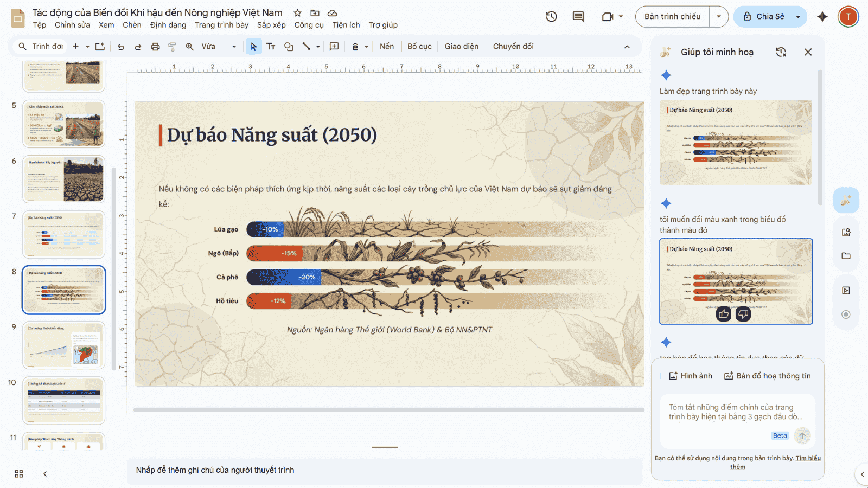
Task: Open grid view of slides
Action: 19,473
